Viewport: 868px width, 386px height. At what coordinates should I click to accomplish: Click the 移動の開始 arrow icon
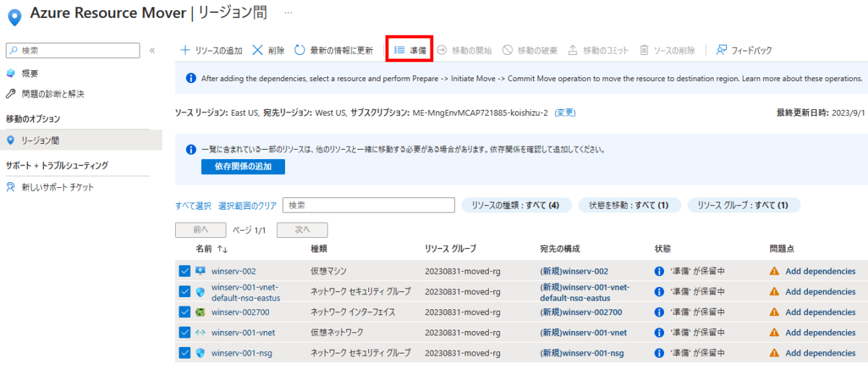point(441,50)
